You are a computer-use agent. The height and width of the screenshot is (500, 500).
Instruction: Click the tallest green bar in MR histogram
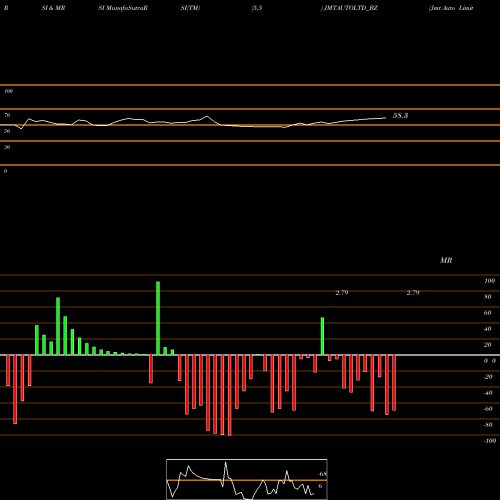pos(158,318)
